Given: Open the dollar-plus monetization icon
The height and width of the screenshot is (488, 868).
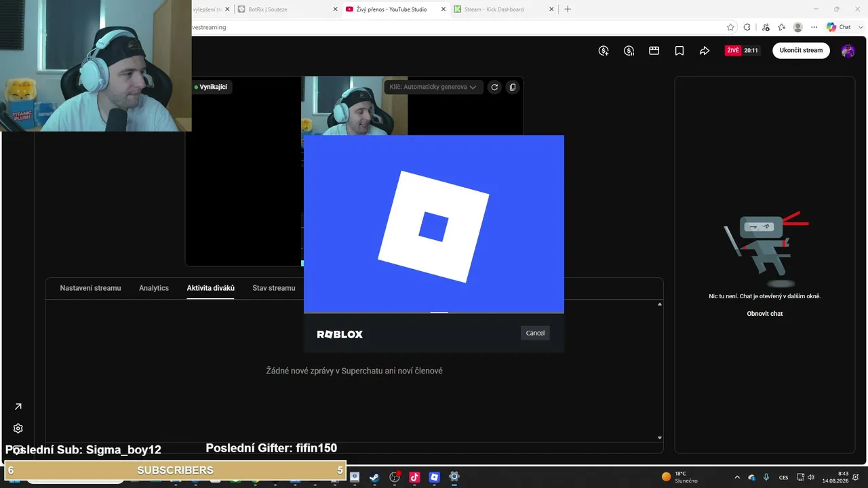Looking at the screenshot, I should tap(604, 51).
